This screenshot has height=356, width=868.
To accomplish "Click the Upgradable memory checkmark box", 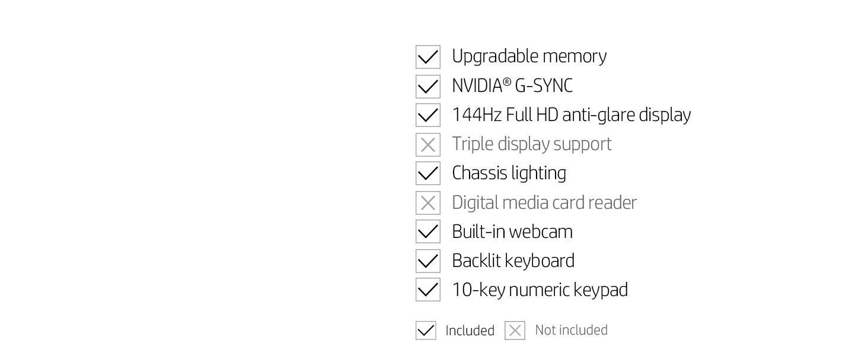I will pyautogui.click(x=427, y=57).
